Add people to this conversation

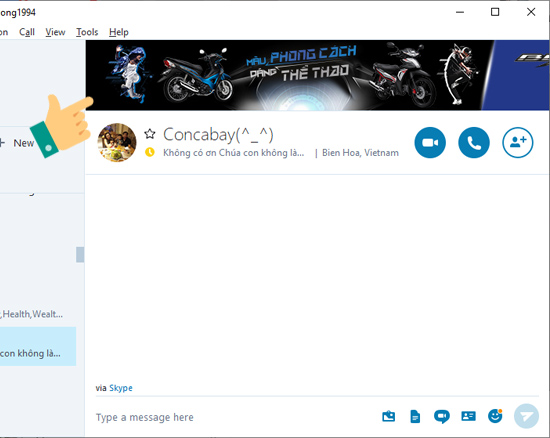(518, 143)
